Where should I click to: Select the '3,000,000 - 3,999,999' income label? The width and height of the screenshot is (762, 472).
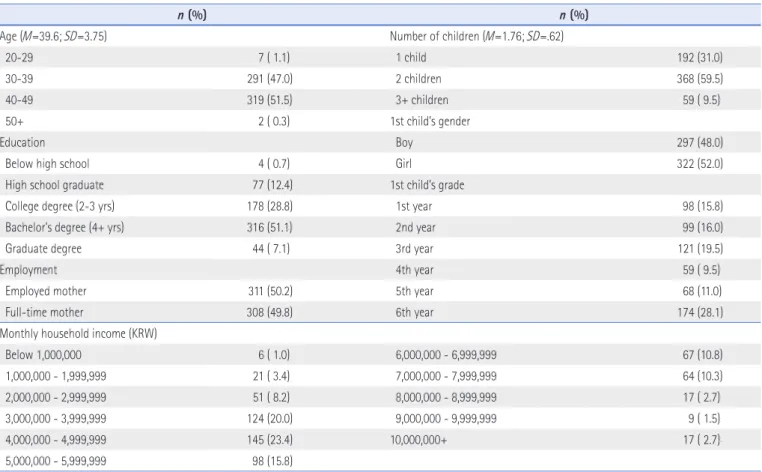coord(56,419)
